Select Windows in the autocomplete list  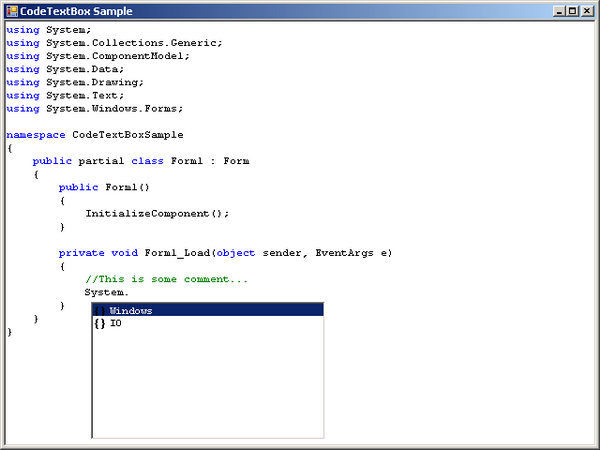(208, 310)
